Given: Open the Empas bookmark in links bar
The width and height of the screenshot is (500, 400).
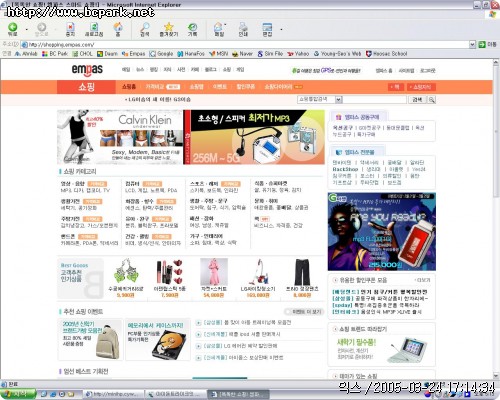Looking at the screenshot, I should (133, 54).
